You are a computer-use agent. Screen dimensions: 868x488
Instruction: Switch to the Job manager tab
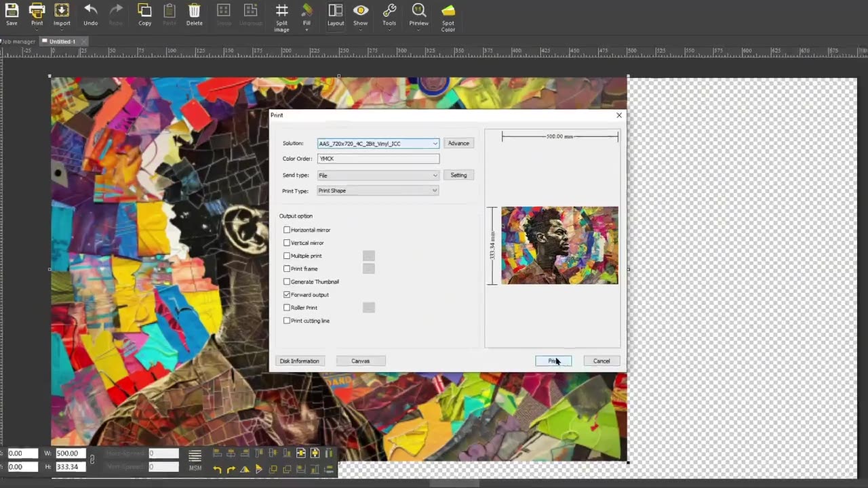[18, 41]
